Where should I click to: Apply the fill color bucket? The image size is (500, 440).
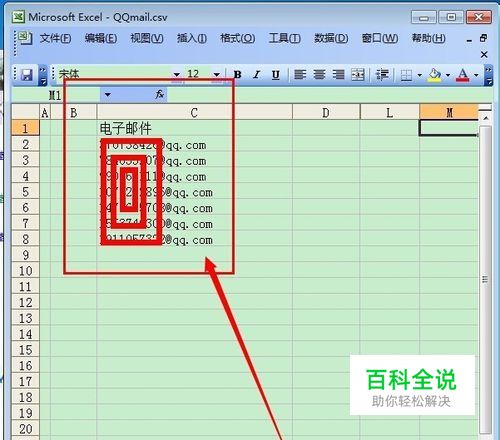(434, 75)
